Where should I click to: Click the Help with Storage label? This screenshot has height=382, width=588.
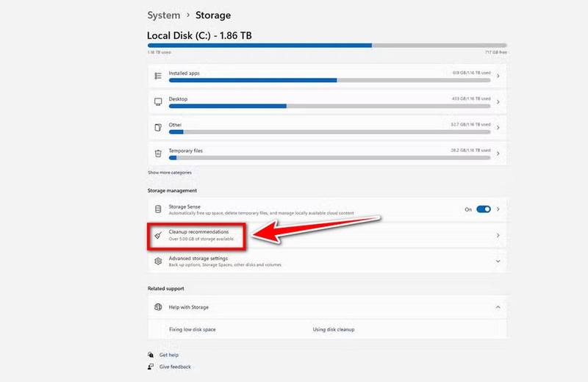188,307
